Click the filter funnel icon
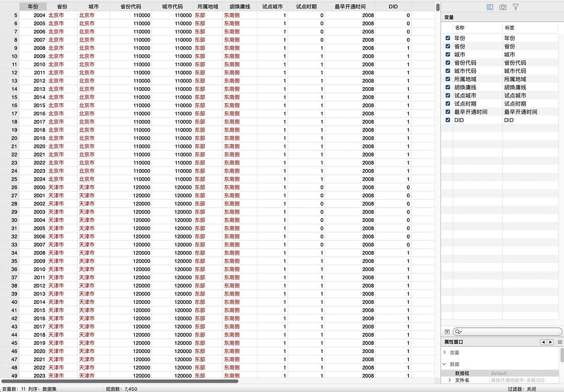The width and height of the screenshot is (564, 392). [514, 7]
